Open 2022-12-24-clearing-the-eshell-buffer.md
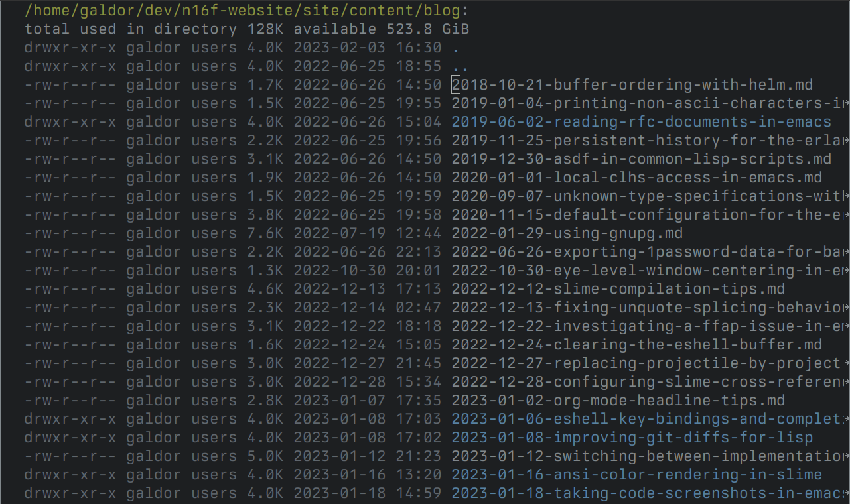The width and height of the screenshot is (850, 504). [636, 345]
